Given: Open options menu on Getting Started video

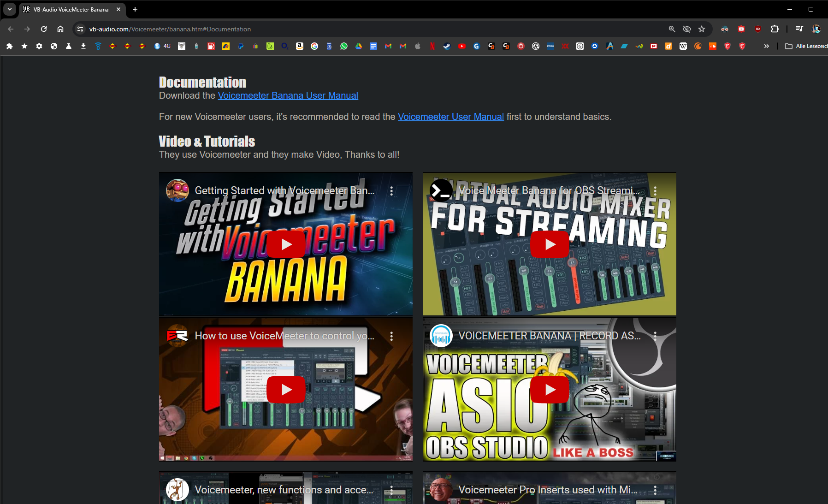Looking at the screenshot, I should click(391, 191).
